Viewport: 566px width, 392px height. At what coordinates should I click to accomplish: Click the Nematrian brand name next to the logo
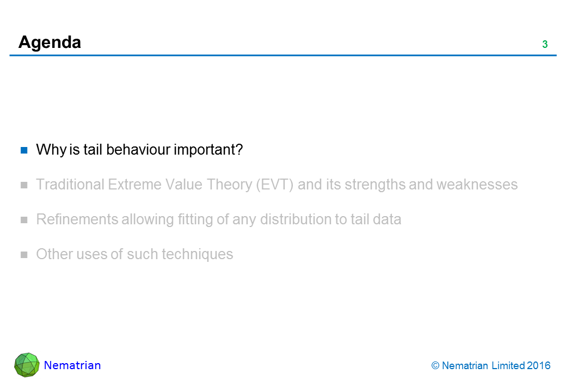pyautogui.click(x=72, y=365)
